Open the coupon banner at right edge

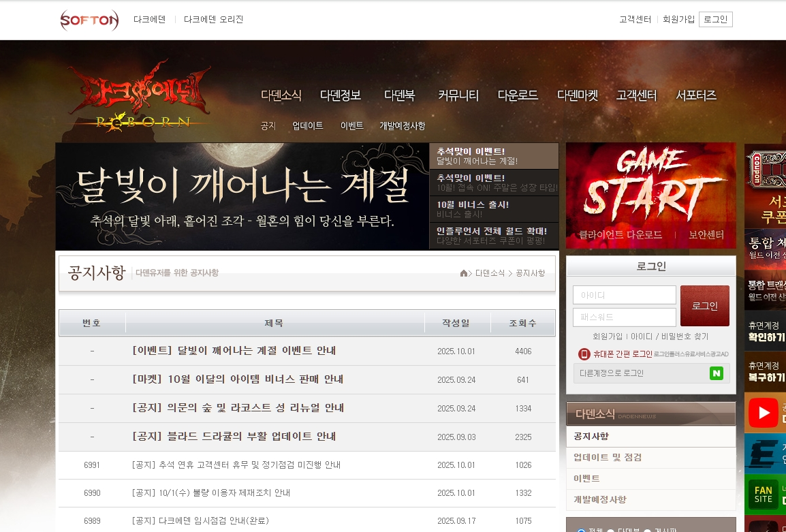[765, 185]
